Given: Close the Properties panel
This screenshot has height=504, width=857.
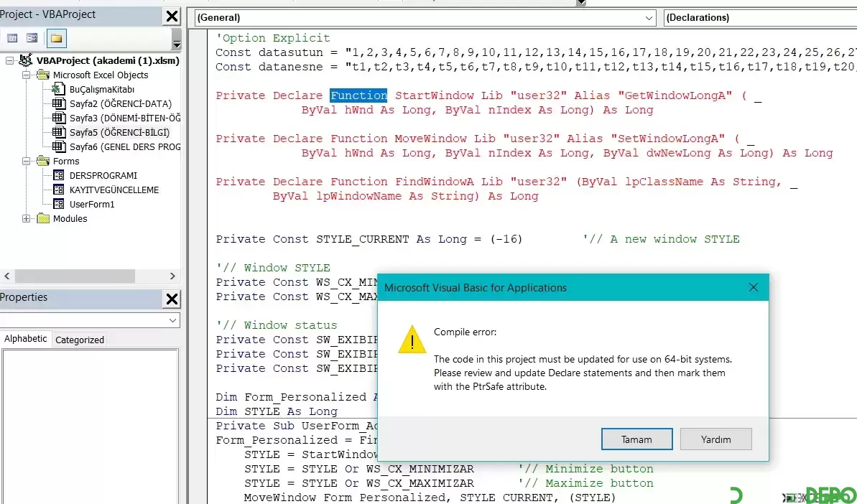Looking at the screenshot, I should (172, 299).
